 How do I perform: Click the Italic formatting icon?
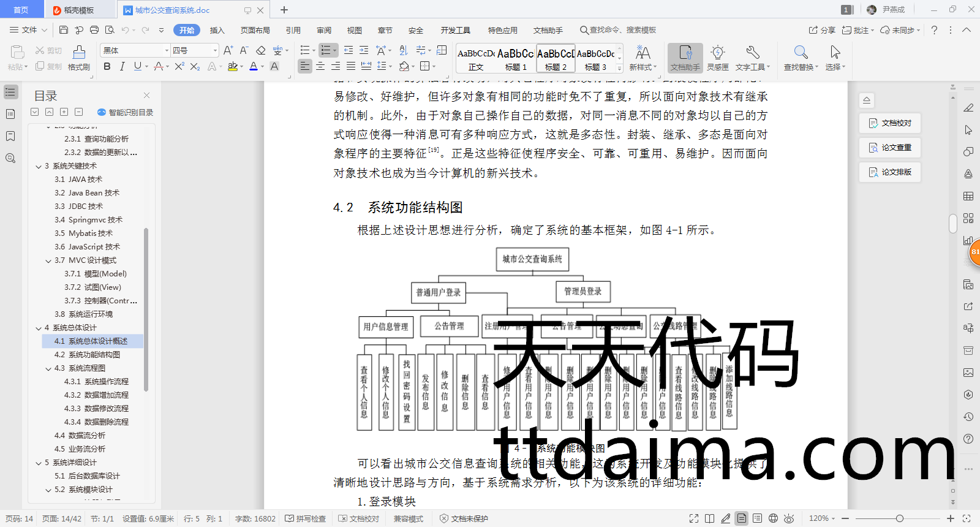(x=122, y=66)
